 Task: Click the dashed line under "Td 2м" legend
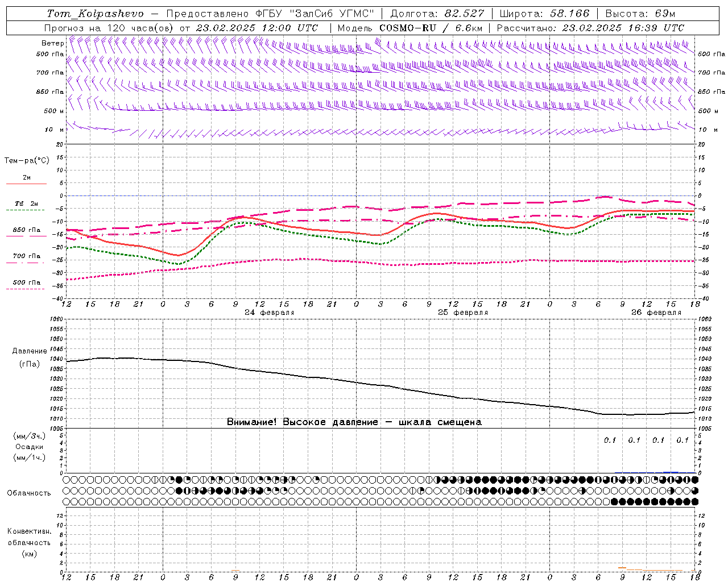26,210
